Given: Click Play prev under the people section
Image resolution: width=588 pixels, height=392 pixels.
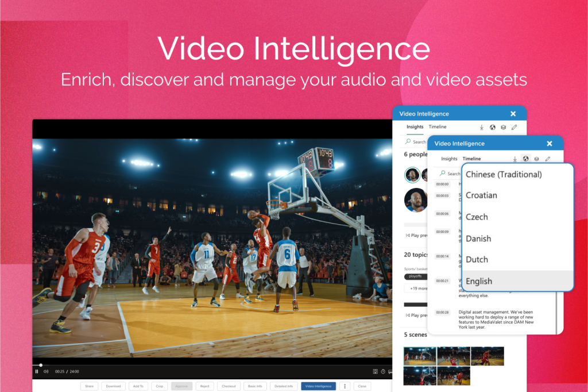Looking at the screenshot, I should tap(416, 236).
